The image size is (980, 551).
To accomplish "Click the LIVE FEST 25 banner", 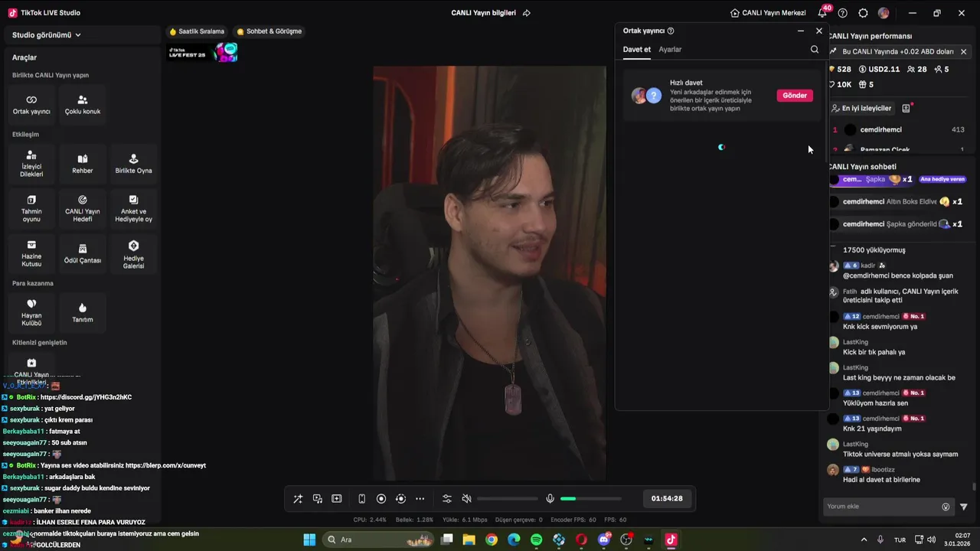I will pyautogui.click(x=204, y=53).
